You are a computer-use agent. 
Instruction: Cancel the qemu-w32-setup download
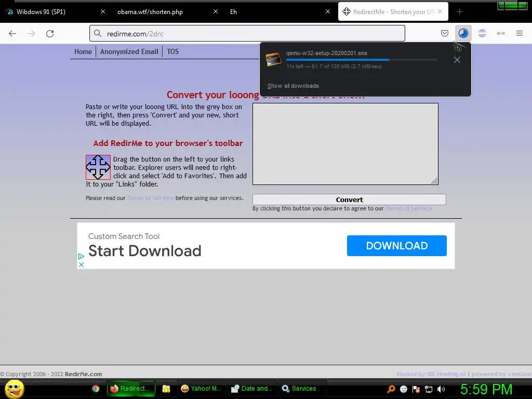pos(457,60)
